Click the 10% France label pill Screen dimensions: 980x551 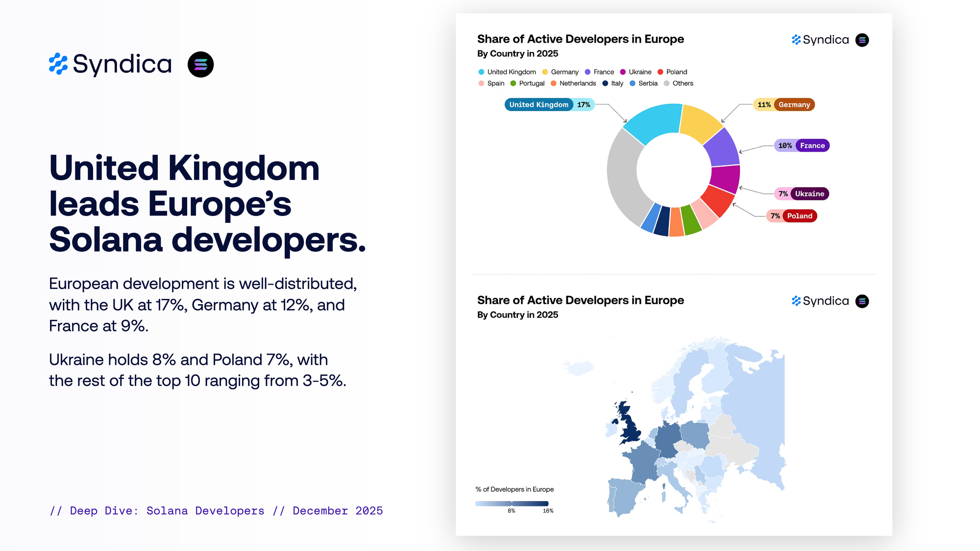click(802, 145)
